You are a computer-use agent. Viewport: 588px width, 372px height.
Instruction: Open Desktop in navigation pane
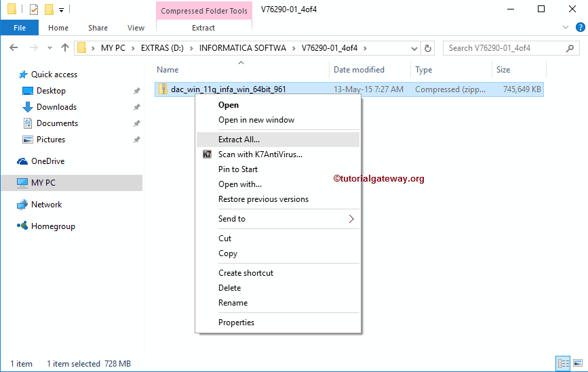[51, 91]
